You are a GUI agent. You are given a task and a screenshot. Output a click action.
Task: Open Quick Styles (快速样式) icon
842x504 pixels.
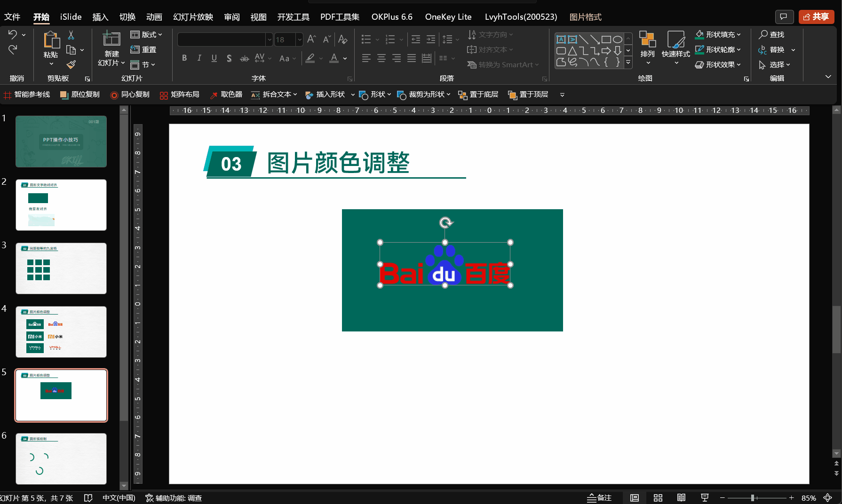click(676, 39)
